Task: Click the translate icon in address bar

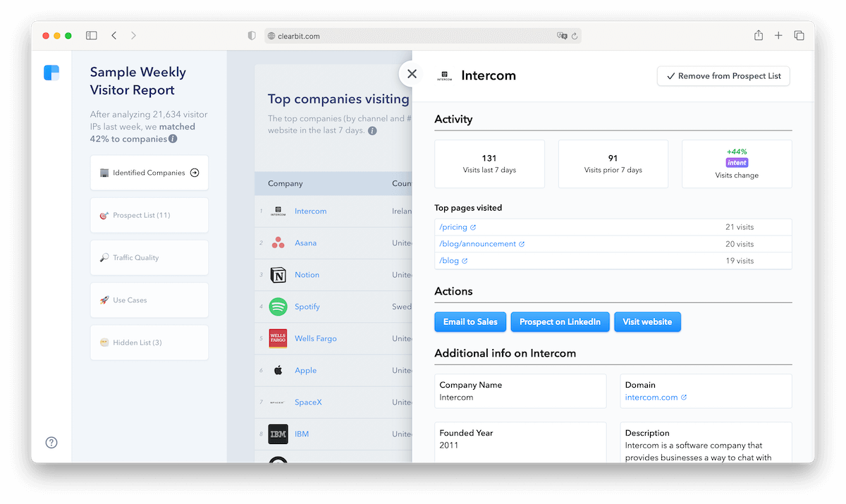Action: click(x=562, y=36)
